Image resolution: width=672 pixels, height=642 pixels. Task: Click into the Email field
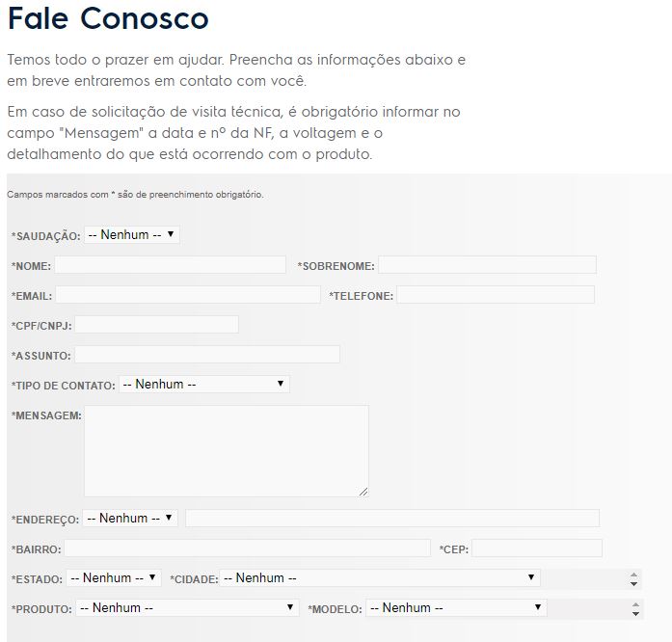pyautogui.click(x=188, y=295)
